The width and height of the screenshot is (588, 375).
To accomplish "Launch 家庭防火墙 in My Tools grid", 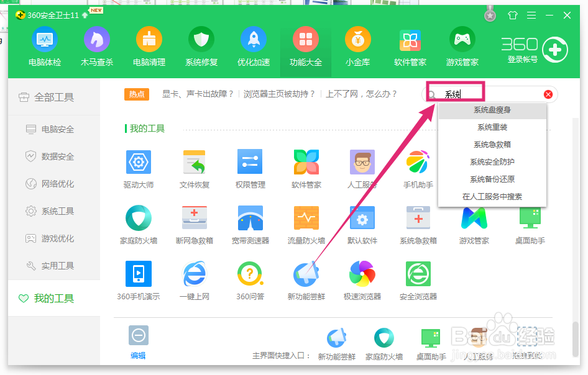I will pos(139,225).
